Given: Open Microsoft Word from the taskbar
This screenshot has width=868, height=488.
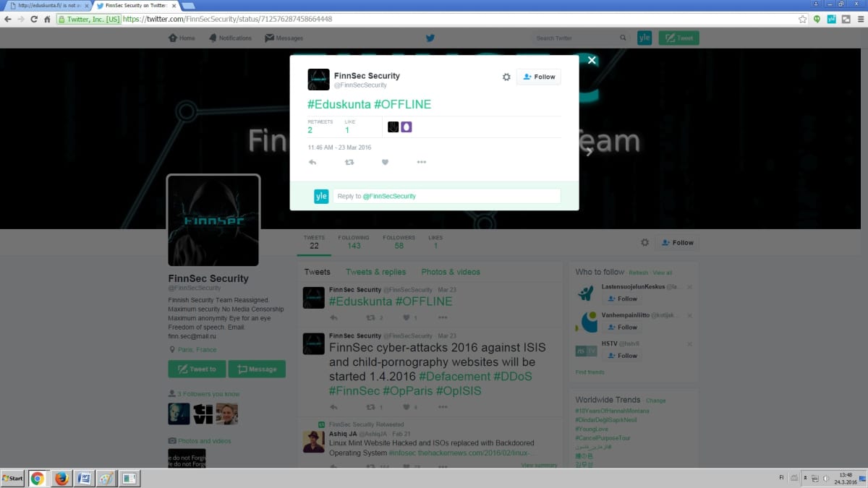Looking at the screenshot, I should tap(83, 479).
